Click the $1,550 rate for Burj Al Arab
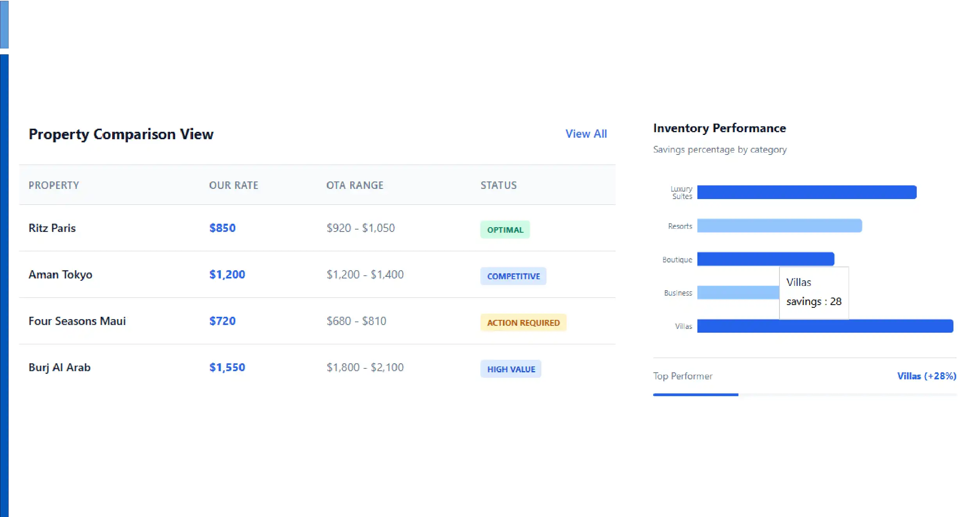Image resolution: width=980 pixels, height=517 pixels. coord(227,368)
